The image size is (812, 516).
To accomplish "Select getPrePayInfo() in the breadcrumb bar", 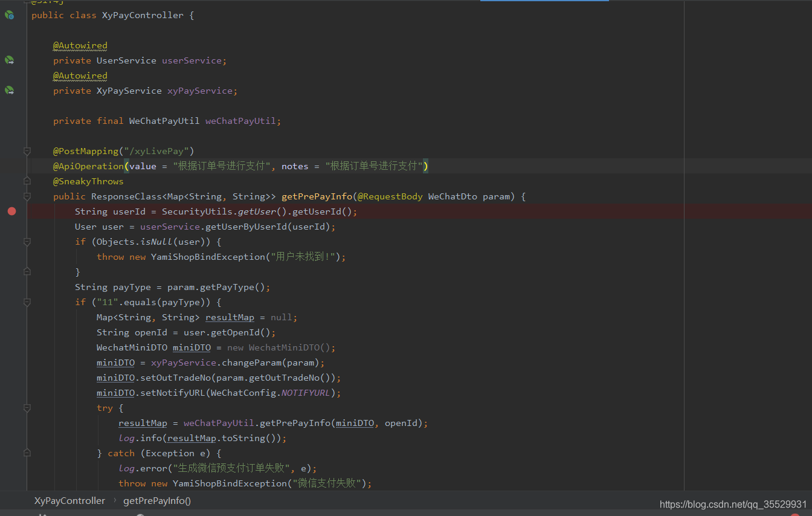I will click(157, 501).
